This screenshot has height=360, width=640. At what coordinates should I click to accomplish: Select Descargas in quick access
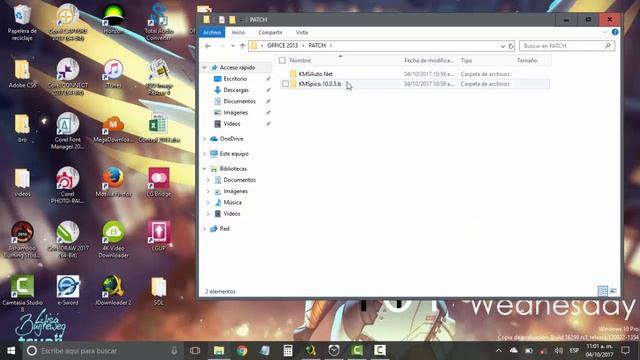(x=236, y=90)
